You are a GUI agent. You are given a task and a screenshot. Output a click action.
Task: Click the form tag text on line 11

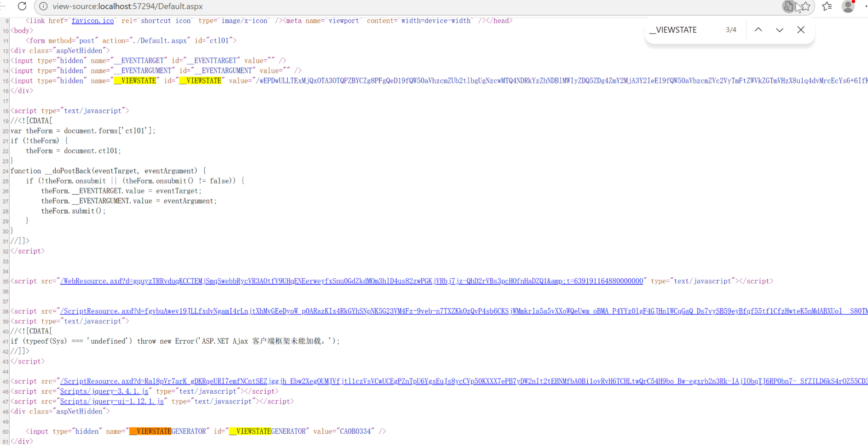click(x=131, y=40)
